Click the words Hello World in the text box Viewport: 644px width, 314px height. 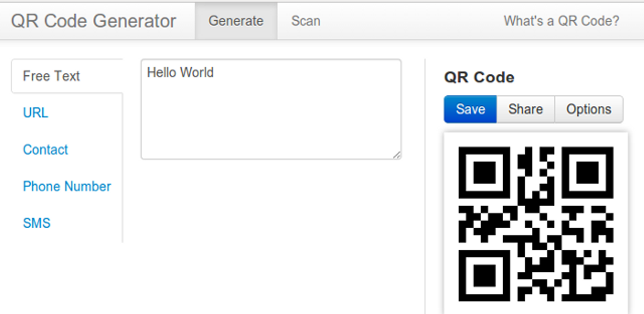point(180,73)
